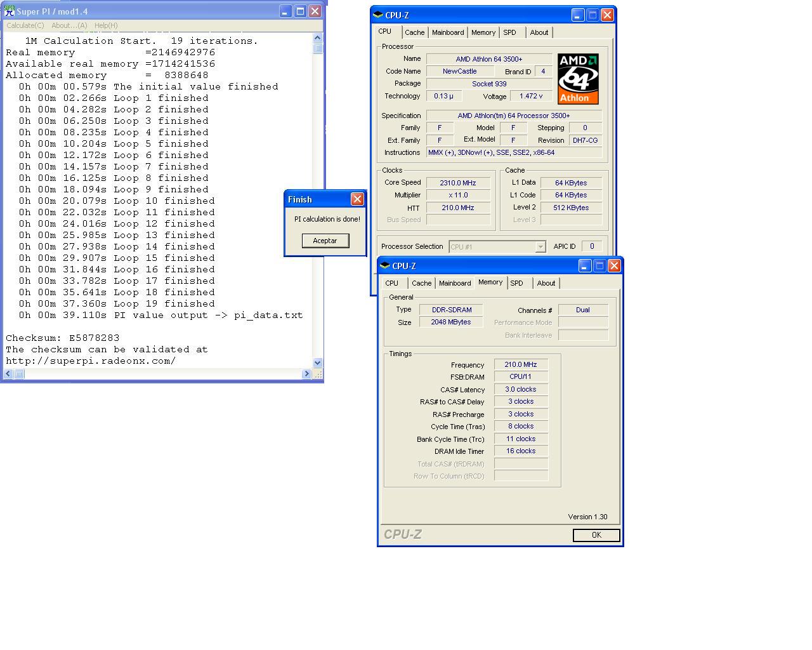Viewport: 812px width, 650px height.
Task: Click the Instructions field listing MMX, SSE
Action: 514,152
